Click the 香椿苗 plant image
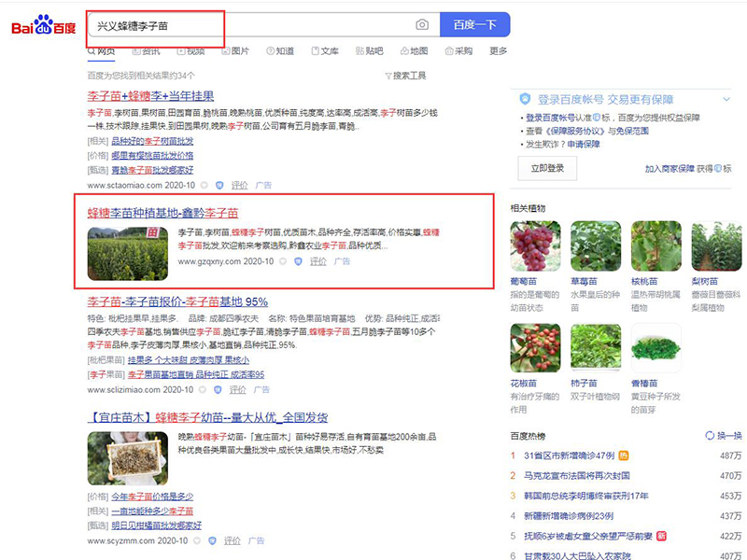The image size is (747, 560). pyautogui.click(x=656, y=348)
